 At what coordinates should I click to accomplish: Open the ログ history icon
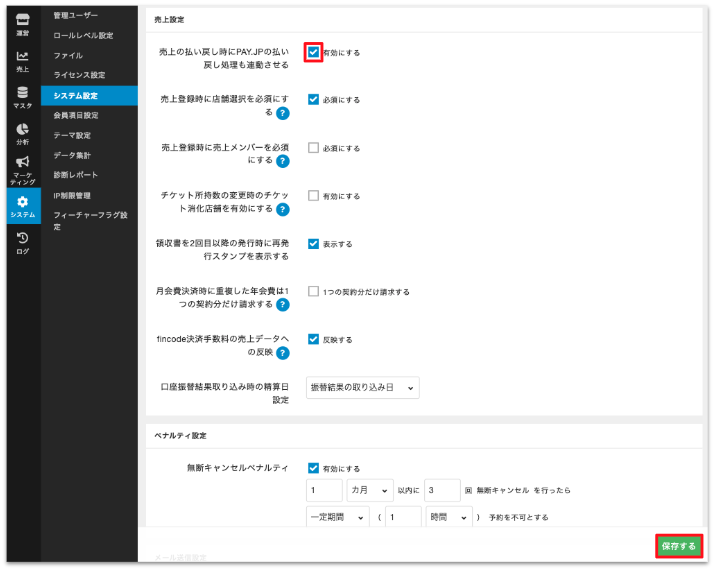[x=23, y=242]
